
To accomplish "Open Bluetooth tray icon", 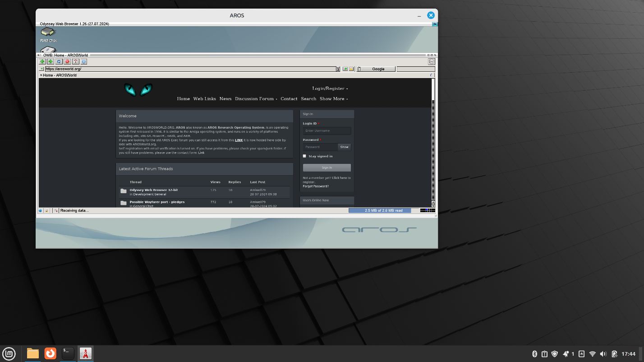I will (x=534, y=354).
